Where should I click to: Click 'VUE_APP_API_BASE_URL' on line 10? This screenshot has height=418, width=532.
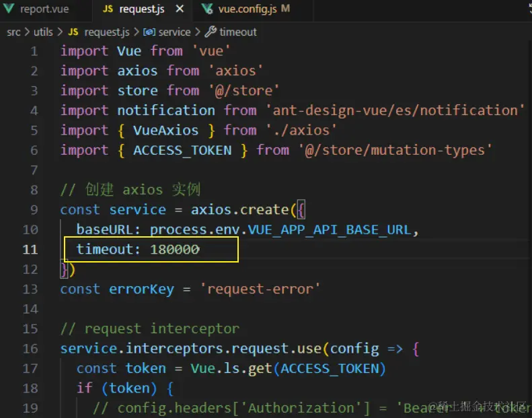click(329, 230)
